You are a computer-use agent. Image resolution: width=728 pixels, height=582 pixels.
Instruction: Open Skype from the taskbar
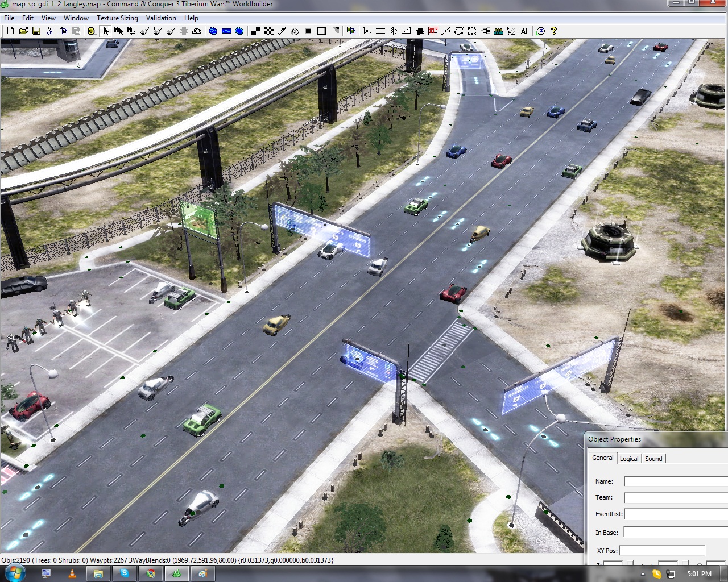pyautogui.click(x=124, y=573)
